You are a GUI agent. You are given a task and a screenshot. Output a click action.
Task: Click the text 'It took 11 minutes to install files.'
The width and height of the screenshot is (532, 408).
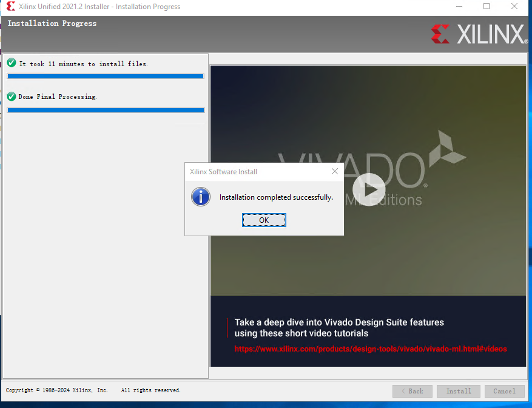(84, 64)
